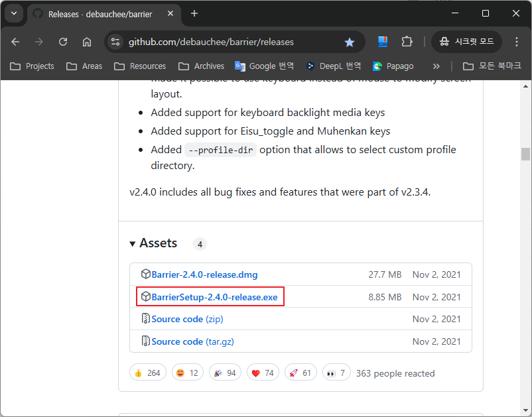Open the Areas bookmark folder
532x417 pixels.
84,66
